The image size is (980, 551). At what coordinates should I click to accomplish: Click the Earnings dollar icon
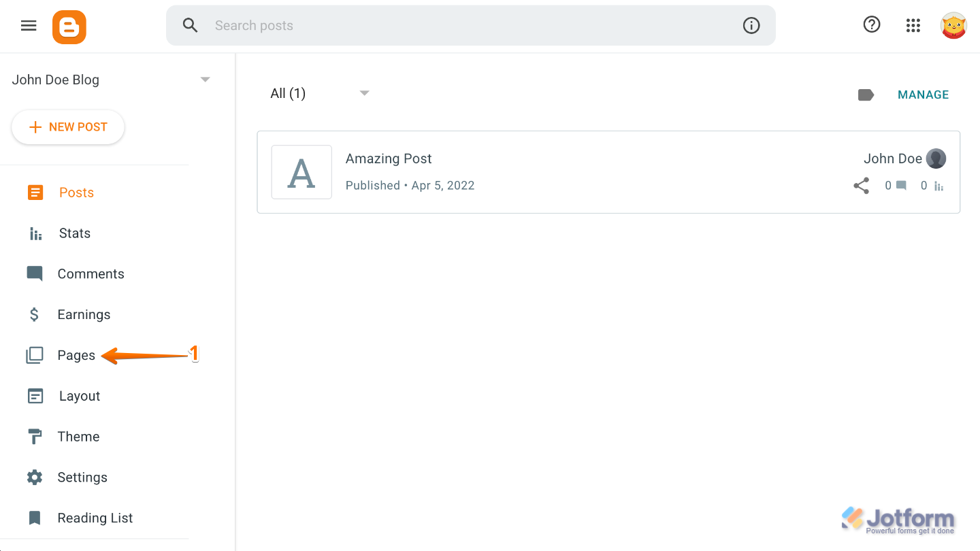[34, 315]
